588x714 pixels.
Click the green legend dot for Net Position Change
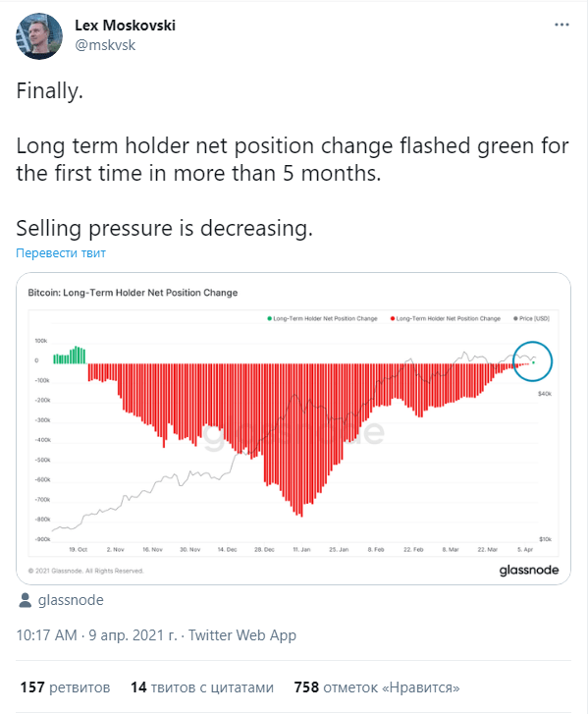(x=269, y=318)
